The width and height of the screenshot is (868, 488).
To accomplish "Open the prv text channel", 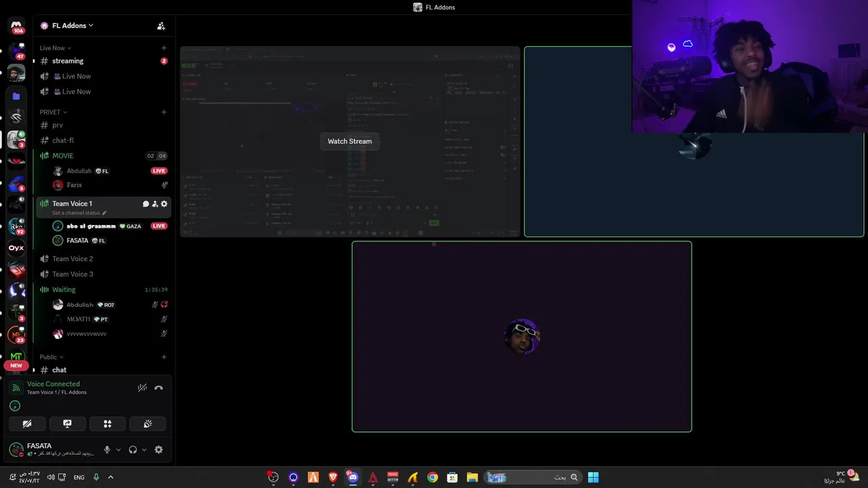I will click(x=103, y=125).
